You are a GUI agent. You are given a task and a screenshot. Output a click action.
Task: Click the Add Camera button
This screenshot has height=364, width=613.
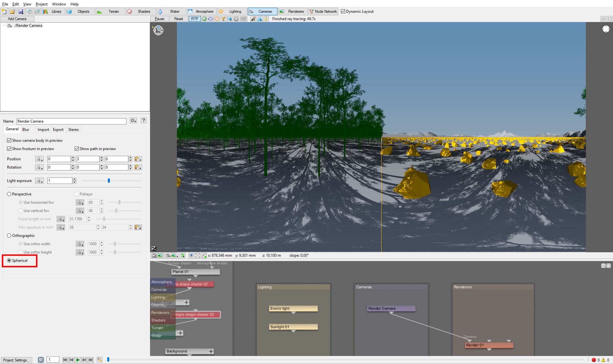[x=17, y=19]
